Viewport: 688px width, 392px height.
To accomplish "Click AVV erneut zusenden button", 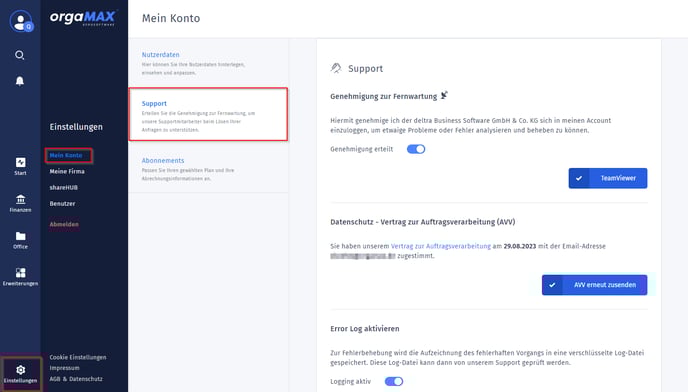I will point(595,285).
